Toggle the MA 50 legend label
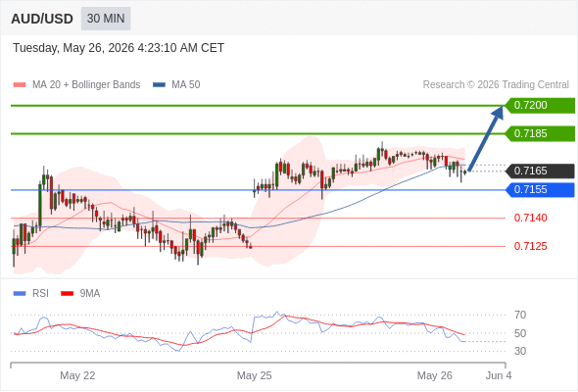This screenshot has width=578, height=392. (x=186, y=85)
